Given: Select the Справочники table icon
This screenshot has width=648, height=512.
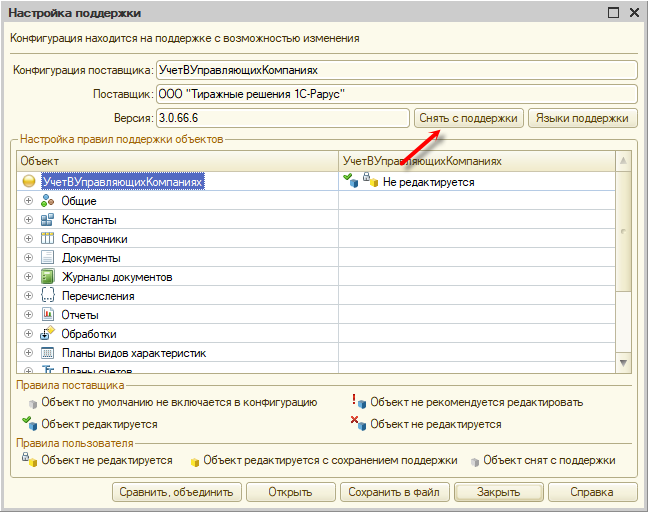Looking at the screenshot, I should pyautogui.click(x=48, y=239).
